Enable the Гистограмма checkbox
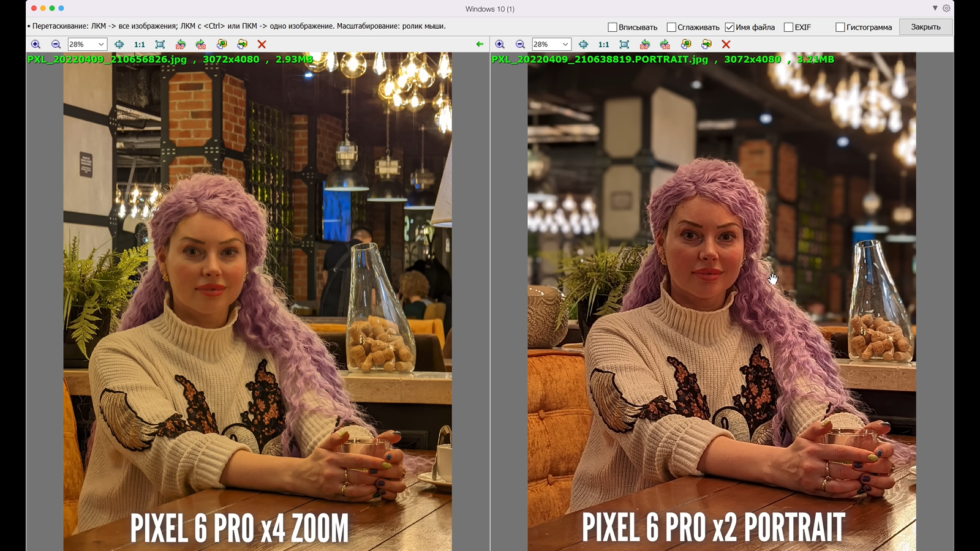The width and height of the screenshot is (980, 551). click(840, 27)
